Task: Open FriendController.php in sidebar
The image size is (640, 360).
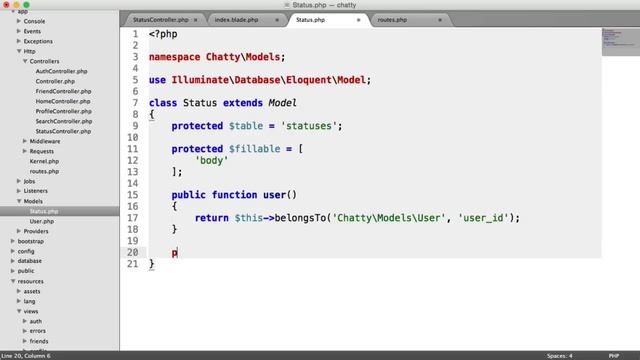Action: pos(63,91)
